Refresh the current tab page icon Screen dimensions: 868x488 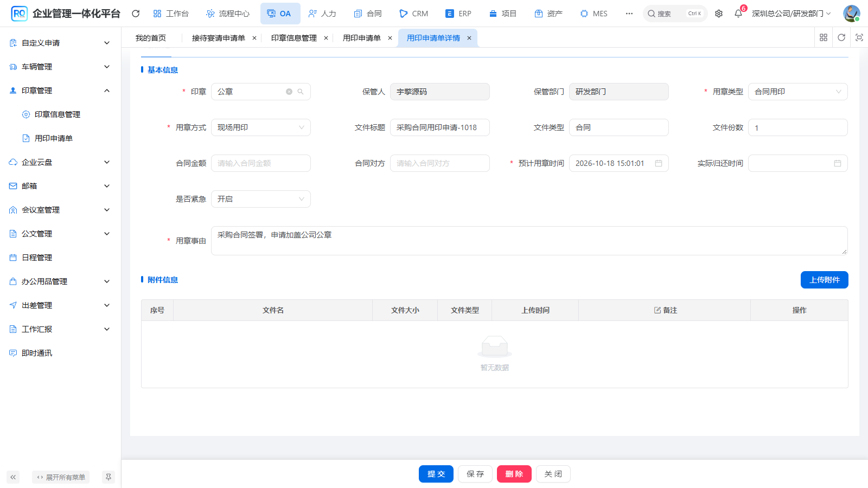[841, 37]
